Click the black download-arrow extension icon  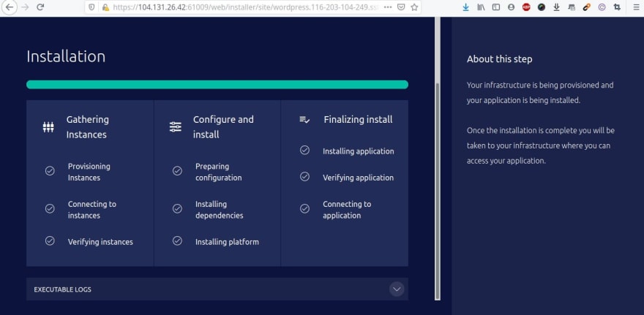coord(556,7)
